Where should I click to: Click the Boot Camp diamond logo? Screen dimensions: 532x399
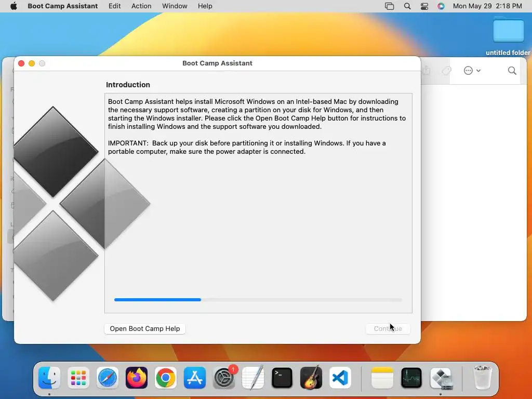click(82, 204)
